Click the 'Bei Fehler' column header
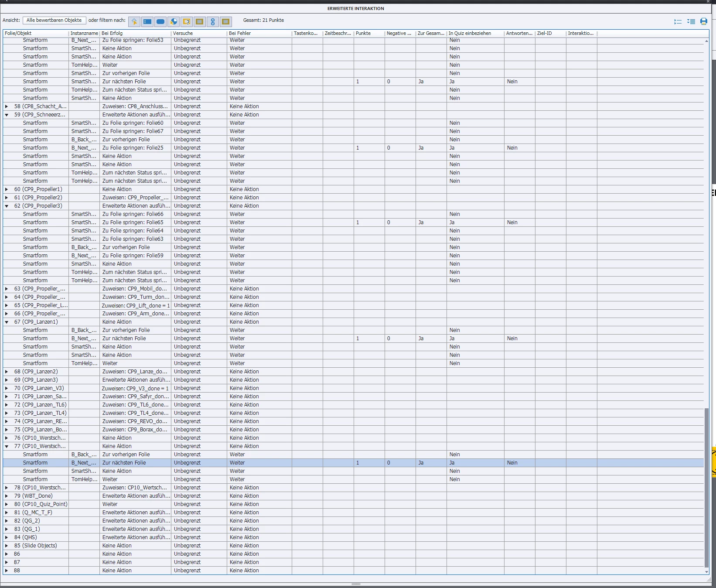The height and width of the screenshot is (588, 716). click(259, 33)
